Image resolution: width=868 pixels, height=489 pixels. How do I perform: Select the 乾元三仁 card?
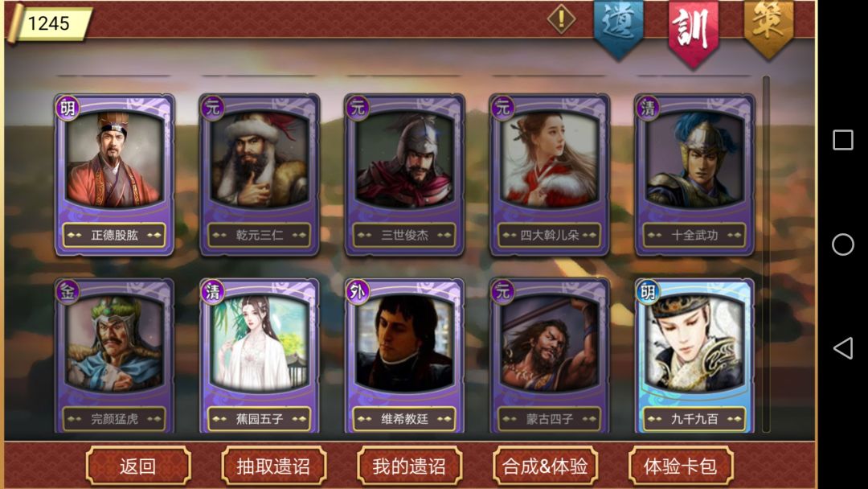[x=260, y=175]
